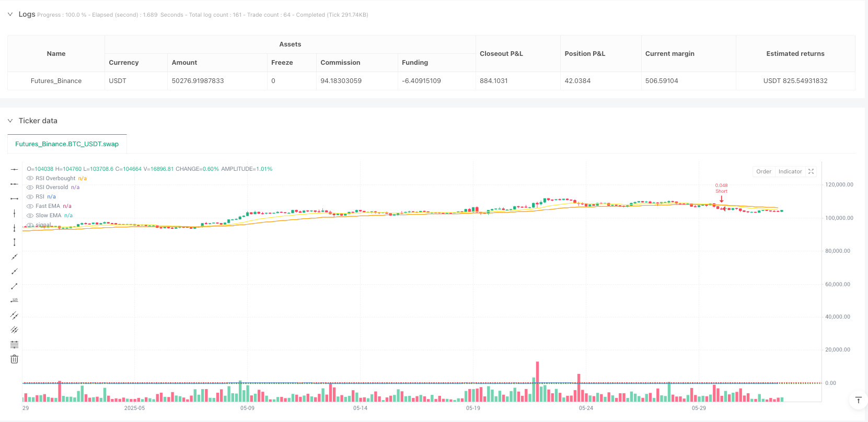Screen dimensions: 868x422
Task: Click the Name column header
Action: click(56, 54)
